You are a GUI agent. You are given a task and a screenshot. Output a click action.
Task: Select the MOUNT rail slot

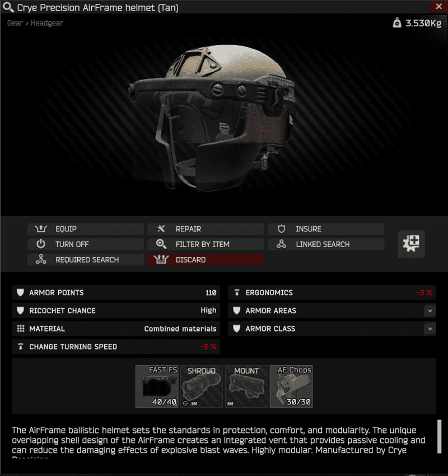pos(246,386)
